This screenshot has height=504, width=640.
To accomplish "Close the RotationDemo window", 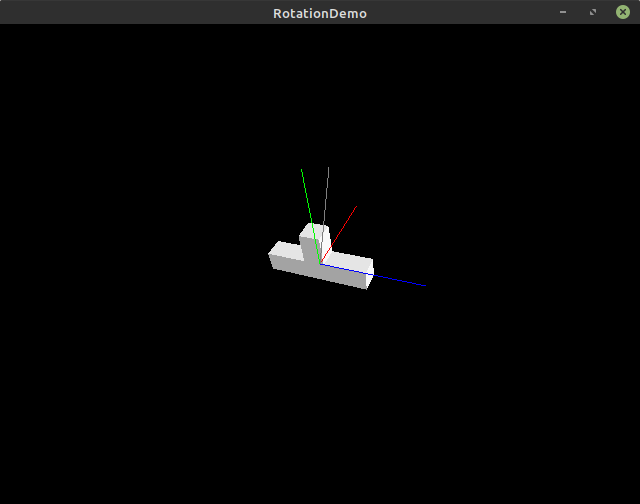I will (x=622, y=12).
